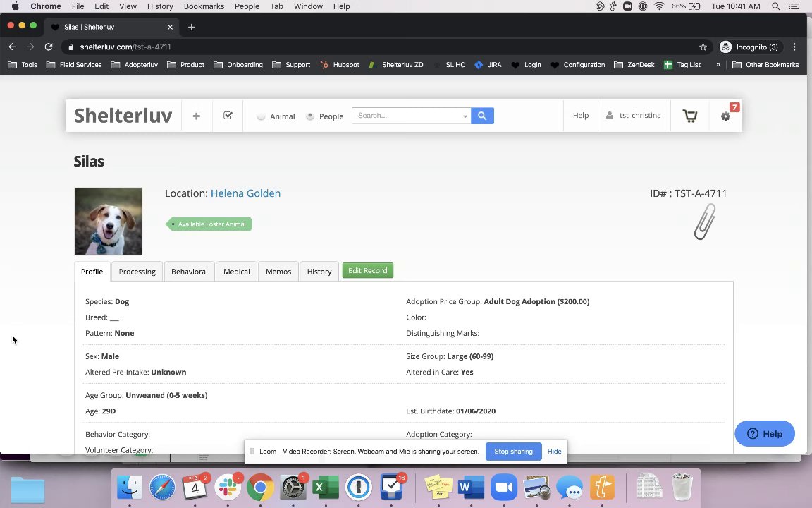Open the Bookmarks menu in the menu bar
812x508 pixels.
(204, 6)
